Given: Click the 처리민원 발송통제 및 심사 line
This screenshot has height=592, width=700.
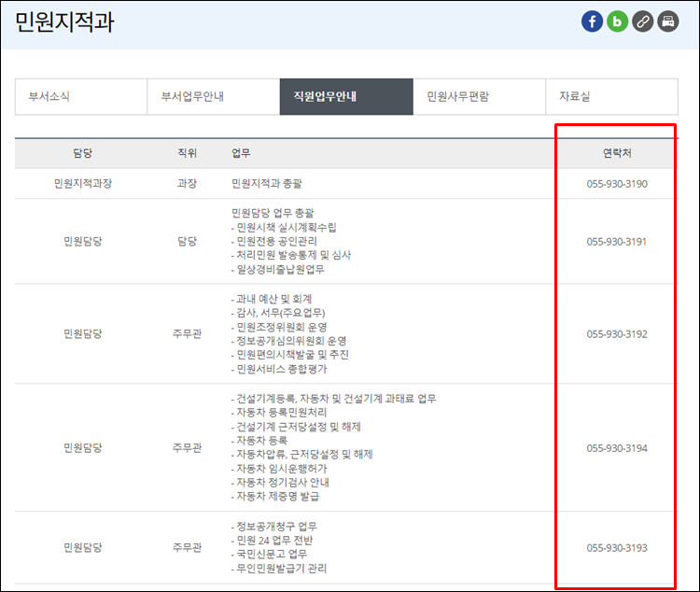Looking at the screenshot, I should click(x=291, y=255).
